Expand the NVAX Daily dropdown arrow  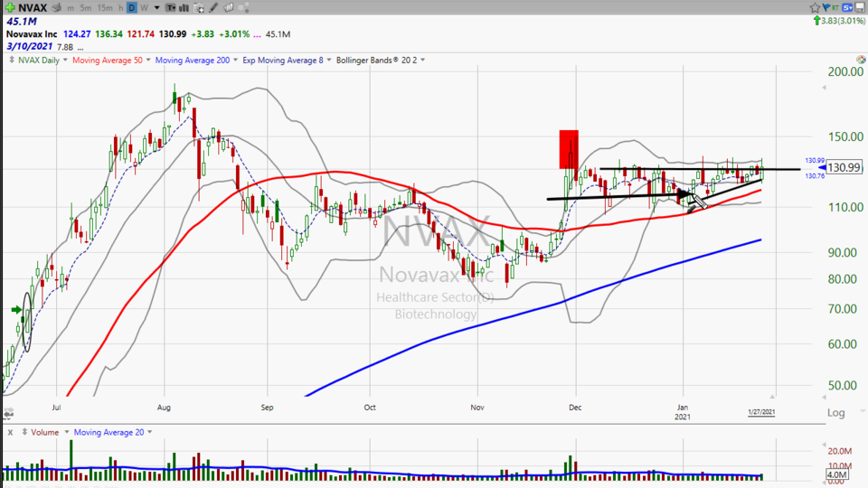point(65,60)
